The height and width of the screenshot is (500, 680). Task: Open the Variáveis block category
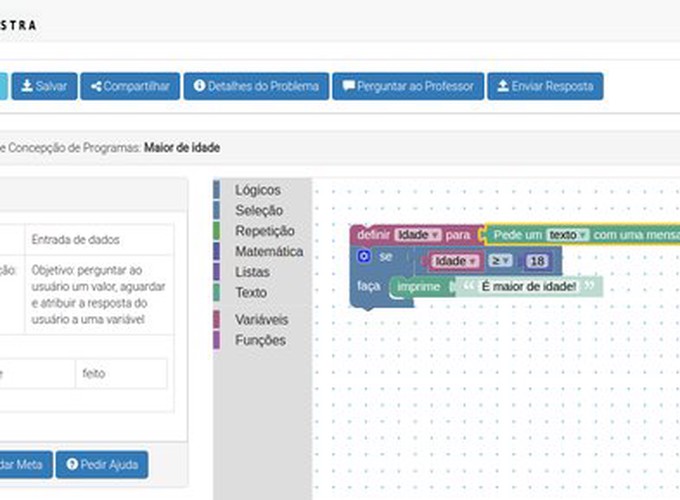tap(261, 320)
